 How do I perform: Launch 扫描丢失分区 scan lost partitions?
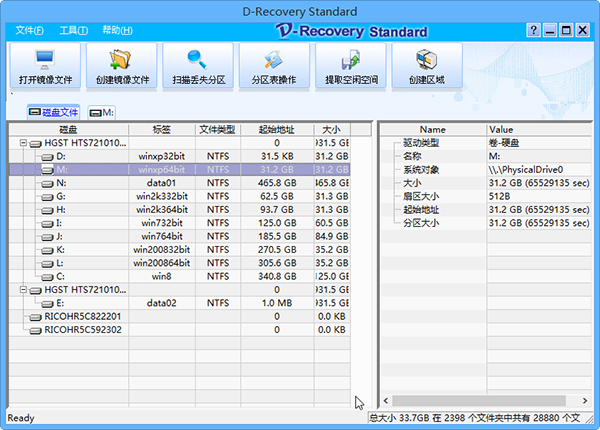(198, 66)
